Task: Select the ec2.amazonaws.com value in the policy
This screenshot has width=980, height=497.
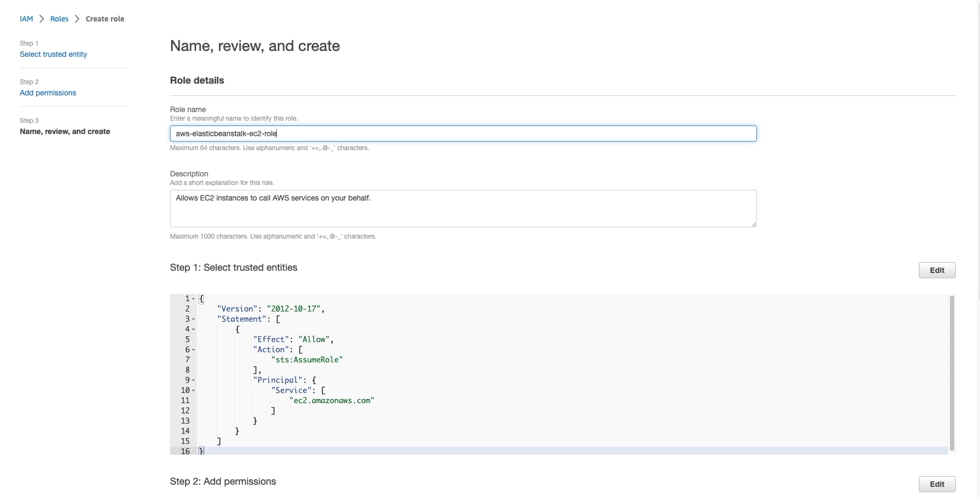Action: click(x=331, y=400)
